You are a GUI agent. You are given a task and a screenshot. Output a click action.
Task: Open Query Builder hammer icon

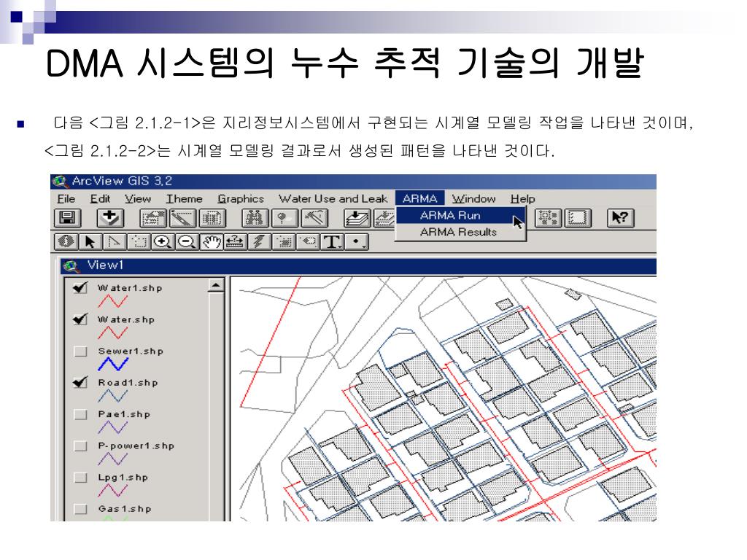[314, 218]
